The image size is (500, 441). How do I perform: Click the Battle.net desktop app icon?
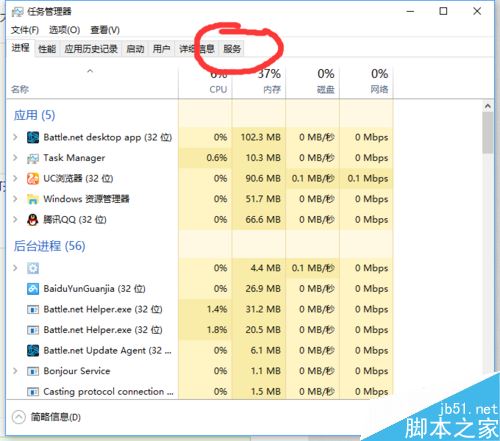[33, 137]
